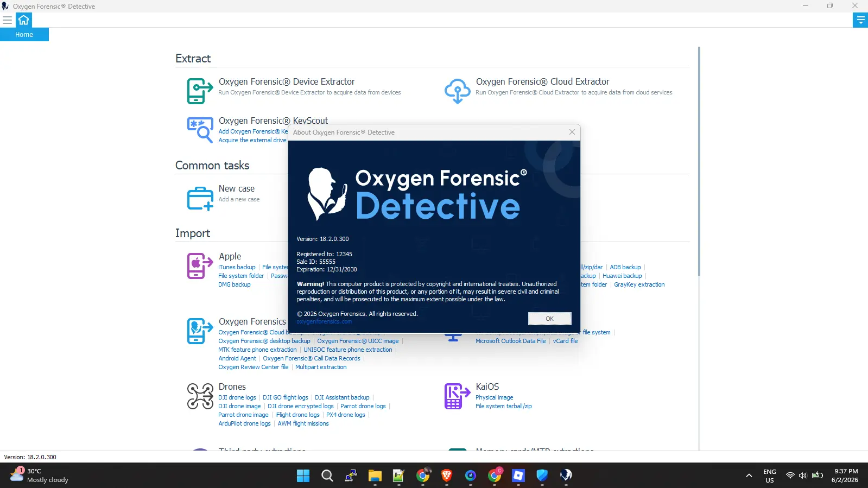
Task: Click the Drones icon
Action: (200, 396)
